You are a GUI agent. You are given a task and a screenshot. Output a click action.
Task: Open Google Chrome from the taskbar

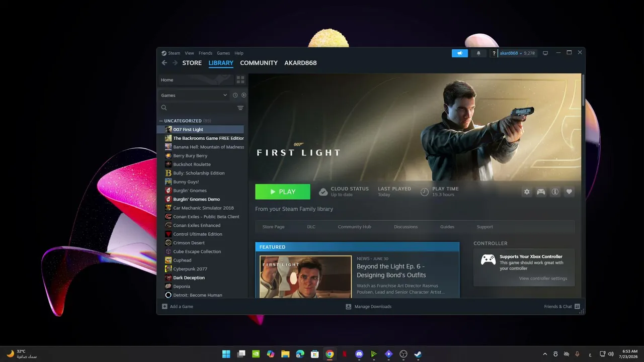click(x=330, y=354)
